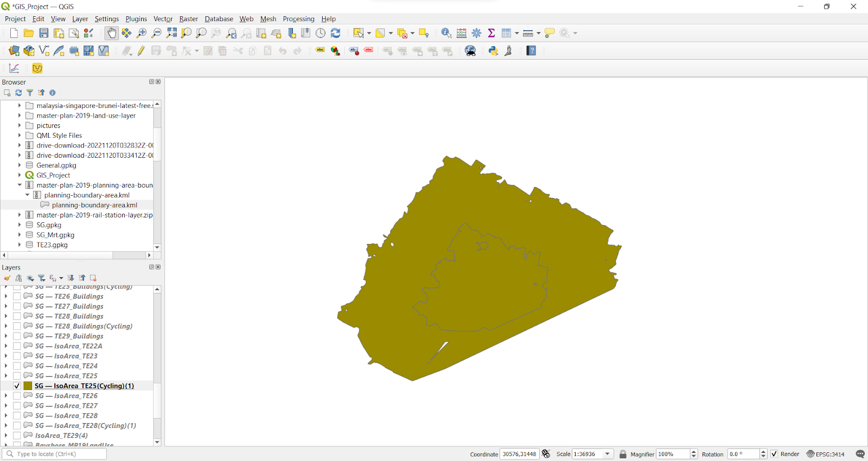Uncheck the IsoArea_TE25(Cycling)(1) layer checkbox
Screen dimensions: 868x461
tap(17, 386)
